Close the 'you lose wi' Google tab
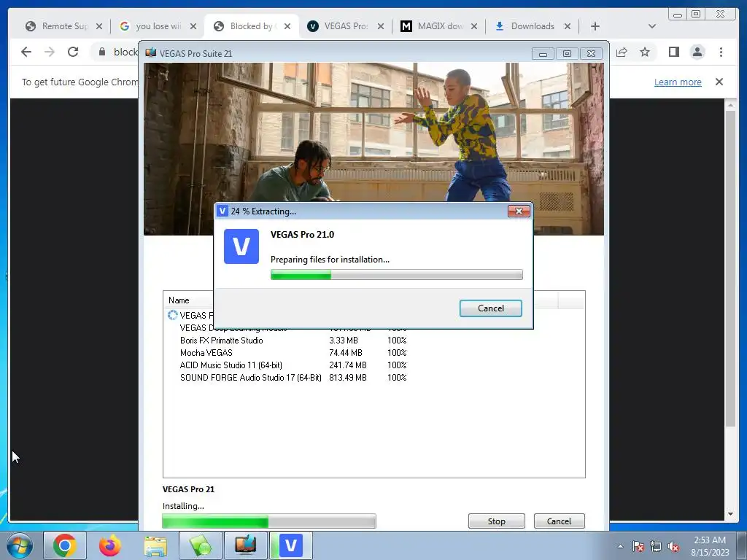The height and width of the screenshot is (560, 747). click(x=193, y=26)
